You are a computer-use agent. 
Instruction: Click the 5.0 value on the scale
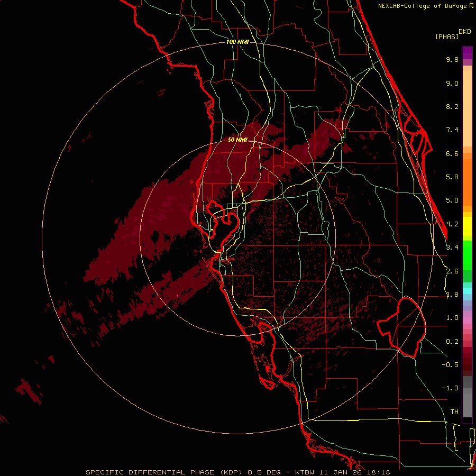click(x=452, y=200)
